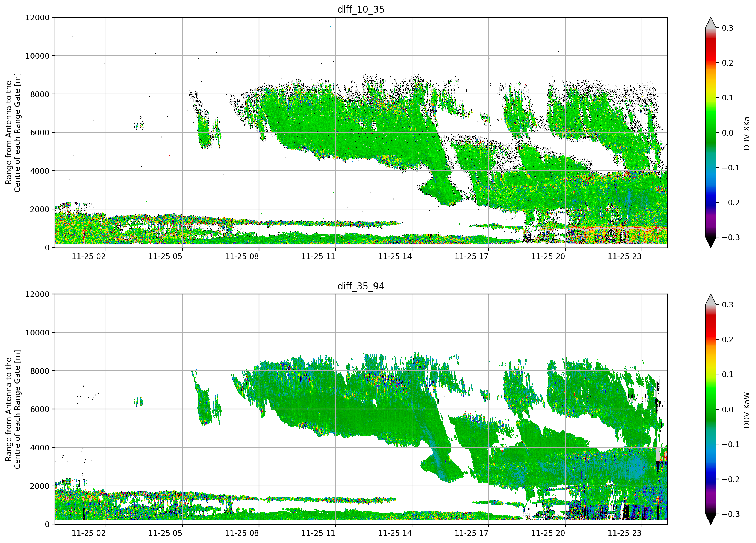The height and width of the screenshot is (543, 756).
Task: Click the 0.1 tick on DDV-KaW colorbar
Action: coord(727,375)
